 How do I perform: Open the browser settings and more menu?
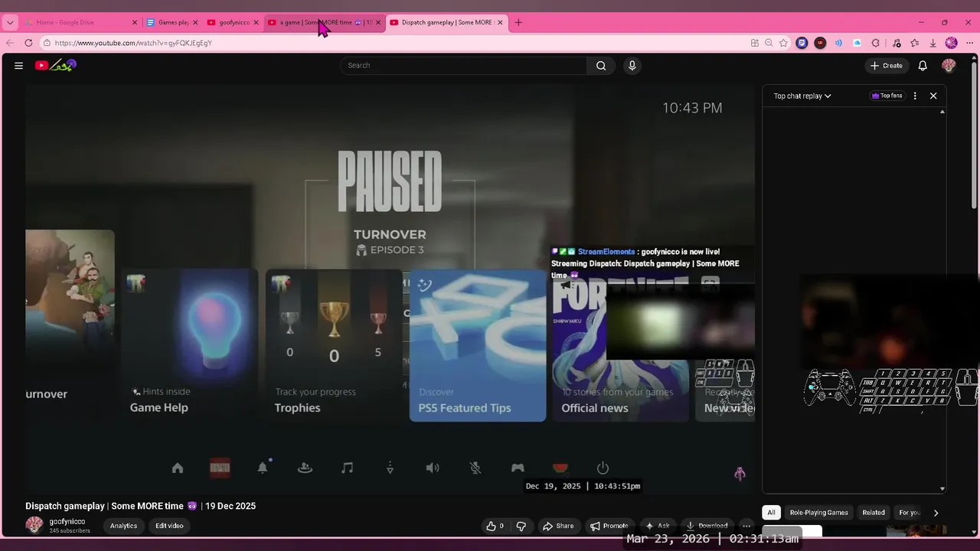[970, 43]
